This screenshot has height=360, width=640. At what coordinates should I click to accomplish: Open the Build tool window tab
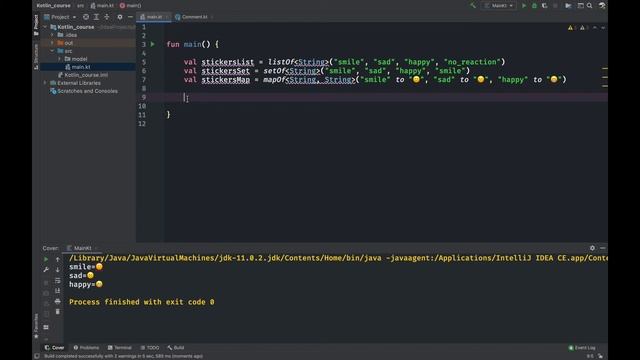point(176,348)
